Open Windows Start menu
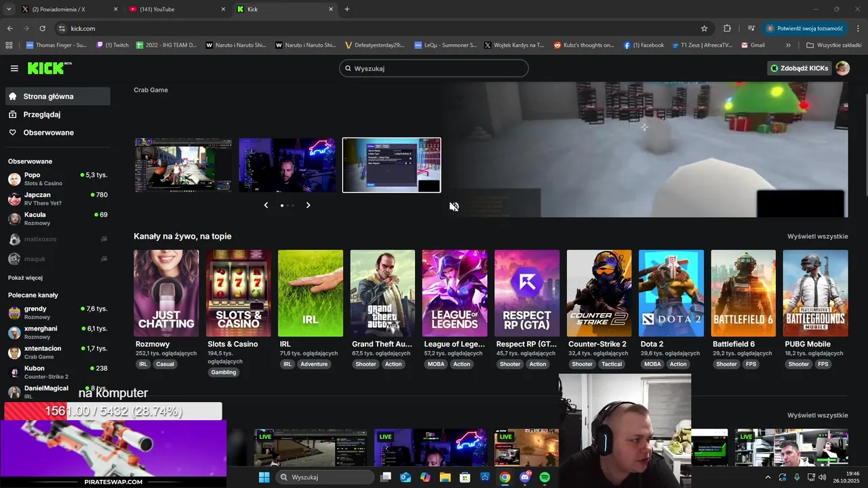 pyautogui.click(x=264, y=477)
